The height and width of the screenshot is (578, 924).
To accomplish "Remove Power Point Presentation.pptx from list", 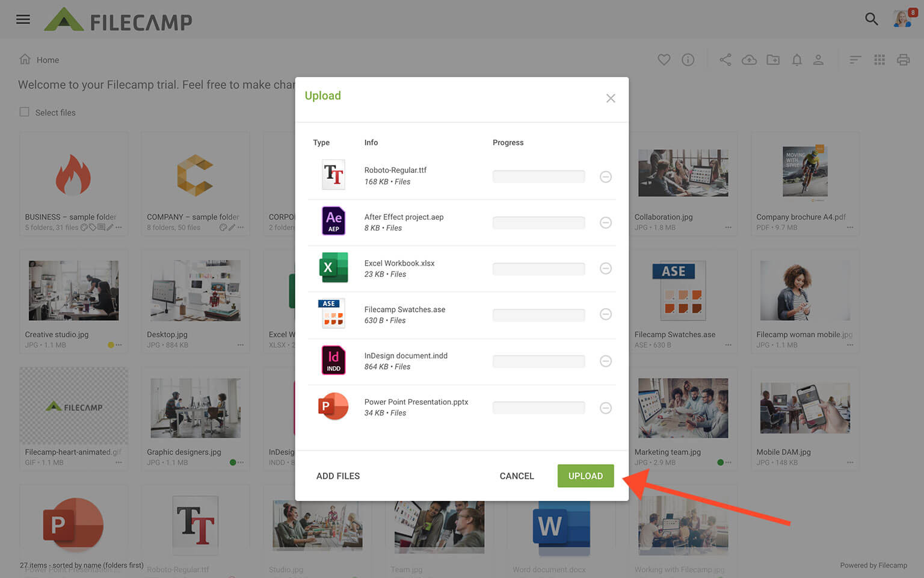I will pos(606,408).
